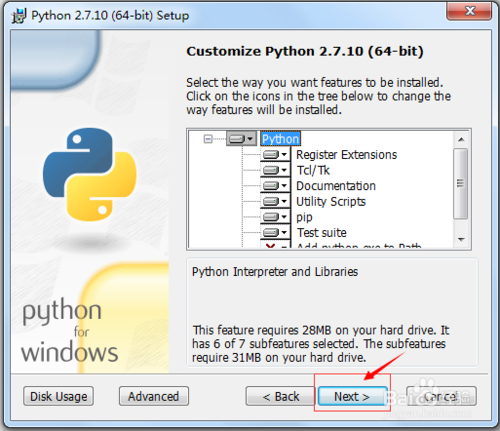Cancel the Python setup
Screen dimensions: 500x431
tap(441, 396)
